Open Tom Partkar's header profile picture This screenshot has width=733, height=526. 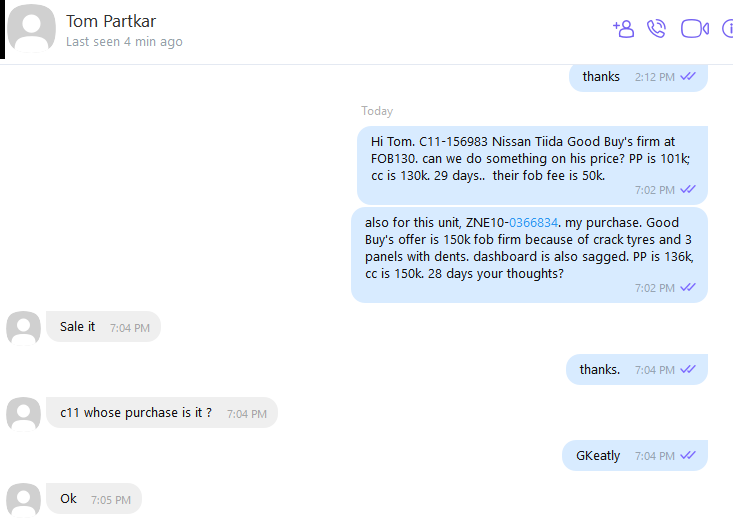point(31,28)
